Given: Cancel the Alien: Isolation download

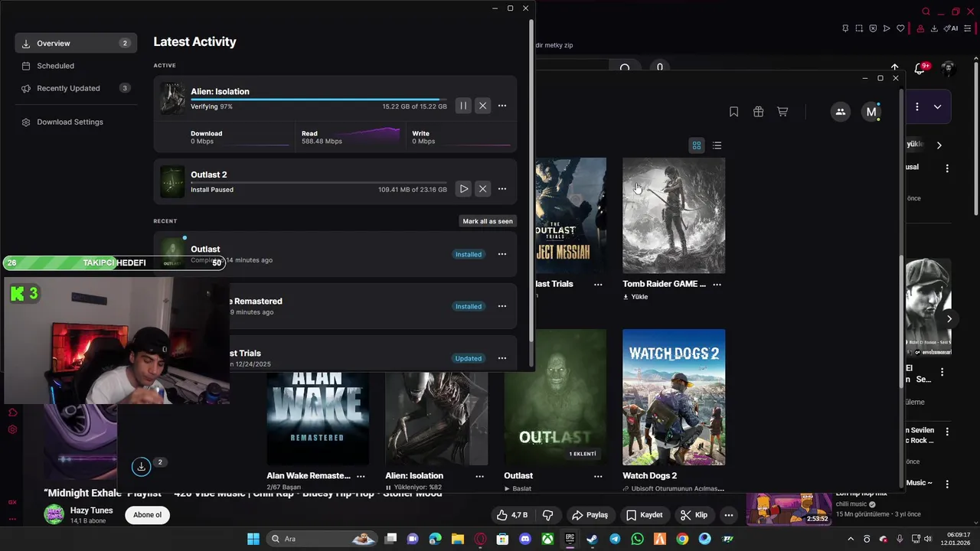Looking at the screenshot, I should click(x=482, y=106).
